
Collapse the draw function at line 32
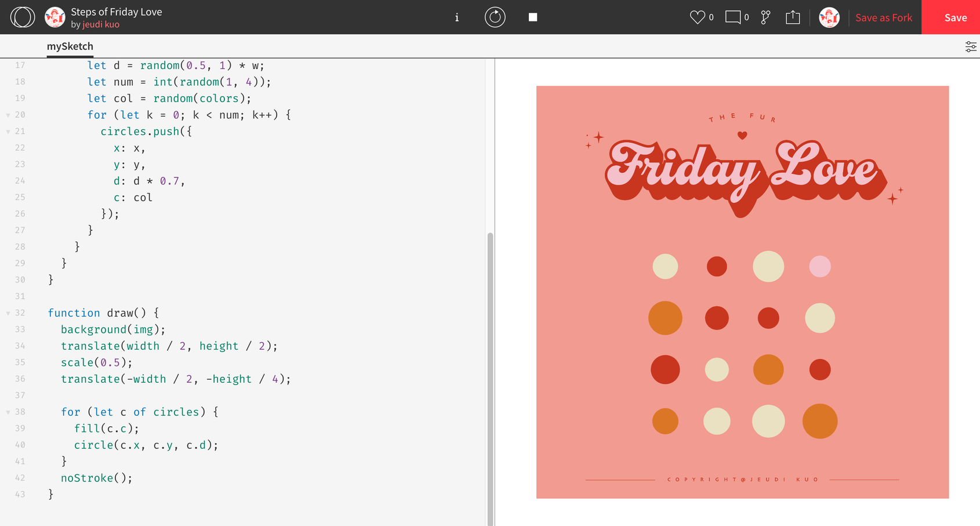pyautogui.click(x=8, y=313)
